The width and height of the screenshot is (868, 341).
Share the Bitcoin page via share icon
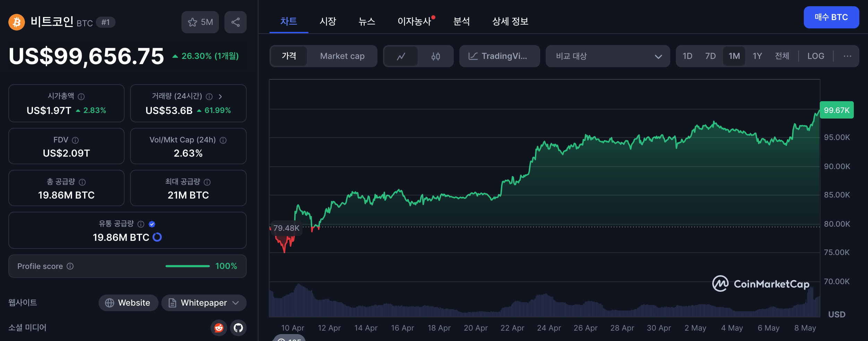(236, 22)
